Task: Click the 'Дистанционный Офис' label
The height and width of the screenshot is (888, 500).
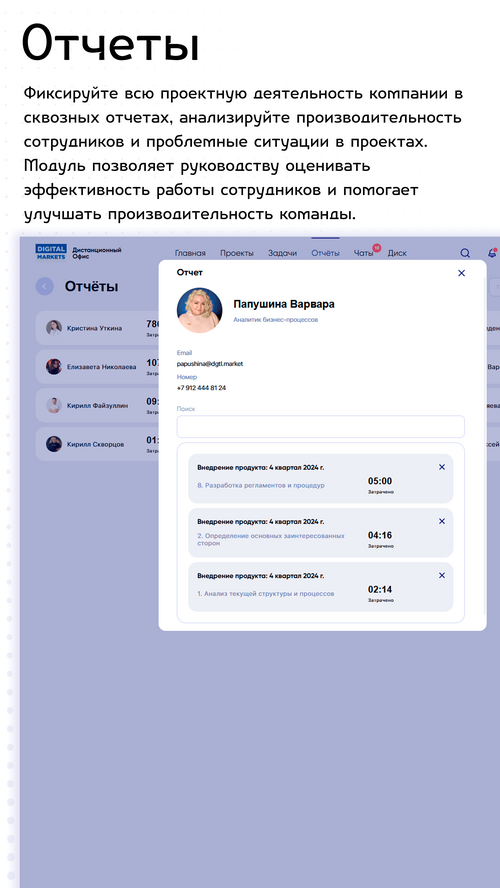Action: tap(97, 253)
